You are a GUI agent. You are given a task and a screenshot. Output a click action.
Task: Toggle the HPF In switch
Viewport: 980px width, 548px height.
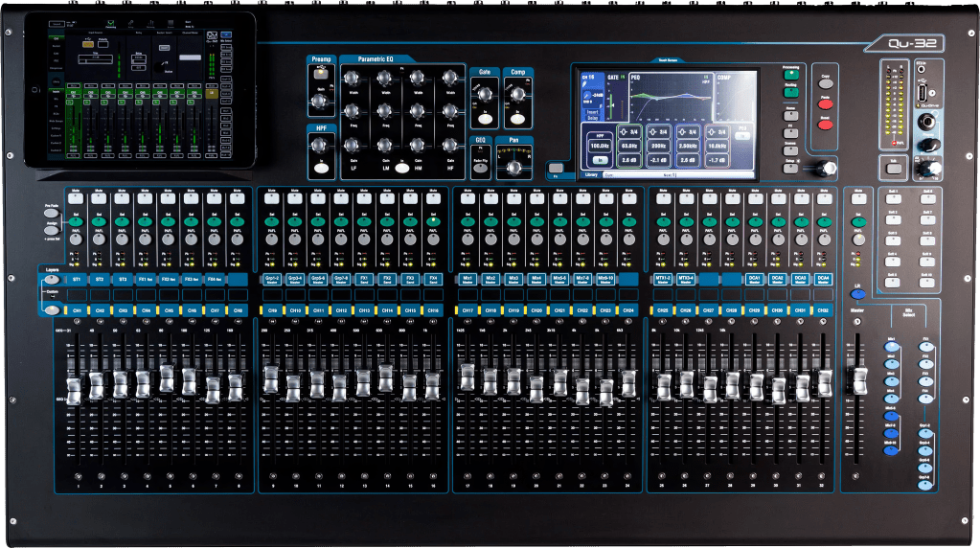[x=323, y=168]
